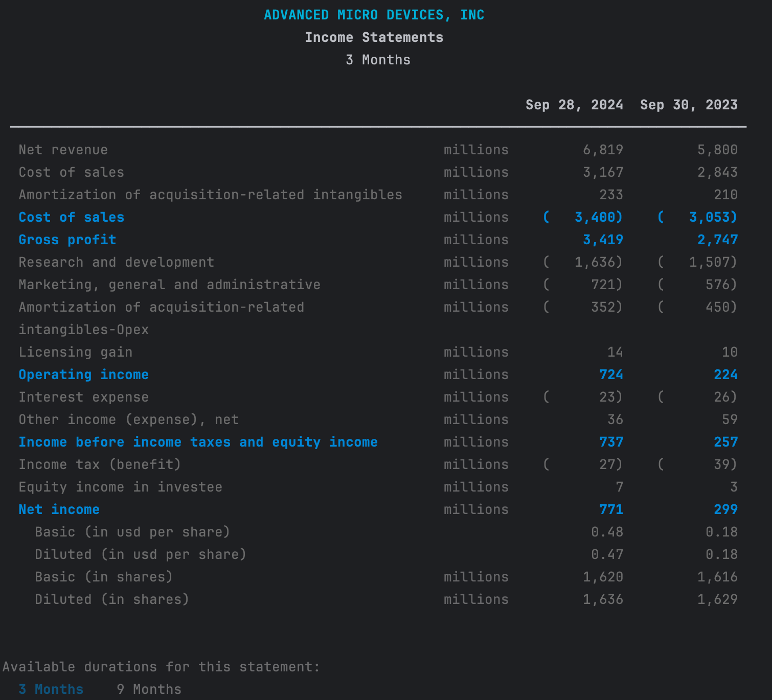Click income tax value (39)

697,464
